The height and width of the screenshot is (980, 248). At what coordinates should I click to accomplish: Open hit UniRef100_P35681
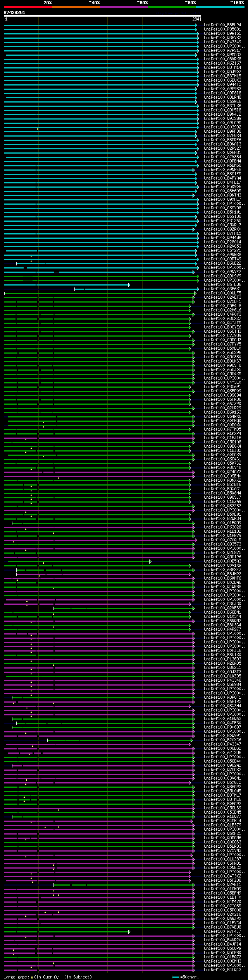(222, 29)
